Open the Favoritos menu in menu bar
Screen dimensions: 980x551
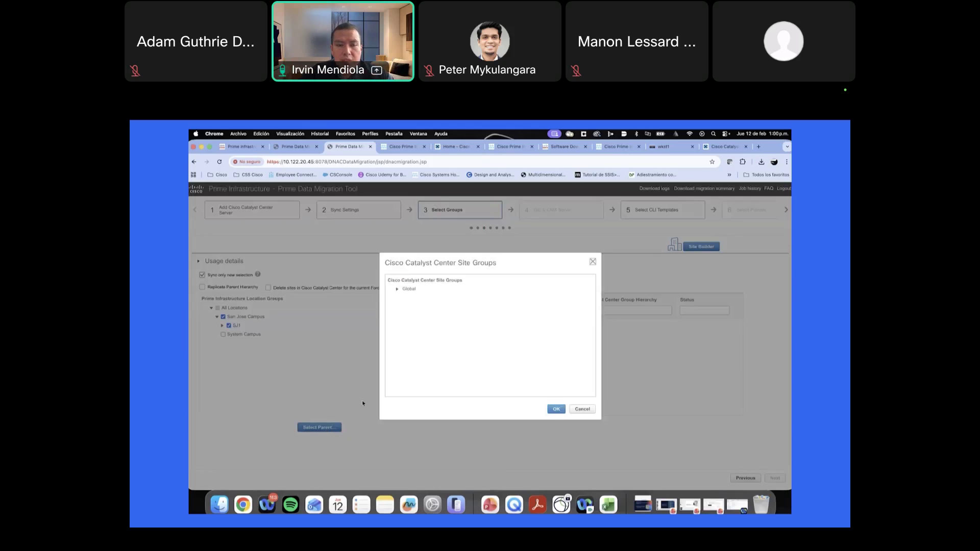click(x=346, y=134)
